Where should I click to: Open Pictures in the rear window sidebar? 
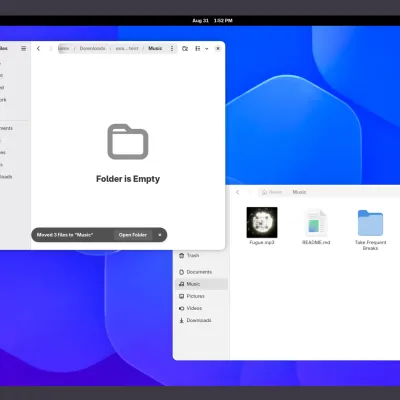pos(201,296)
